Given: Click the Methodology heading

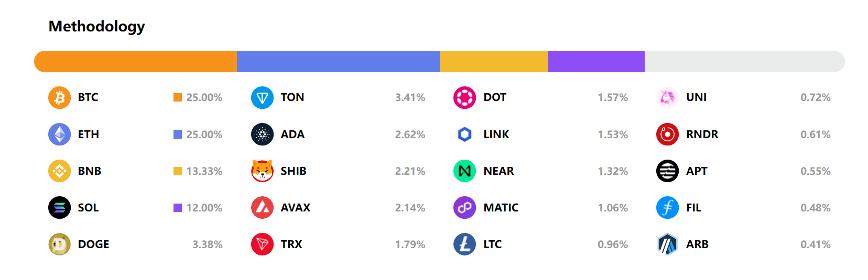Looking at the screenshot, I should point(96,26).
